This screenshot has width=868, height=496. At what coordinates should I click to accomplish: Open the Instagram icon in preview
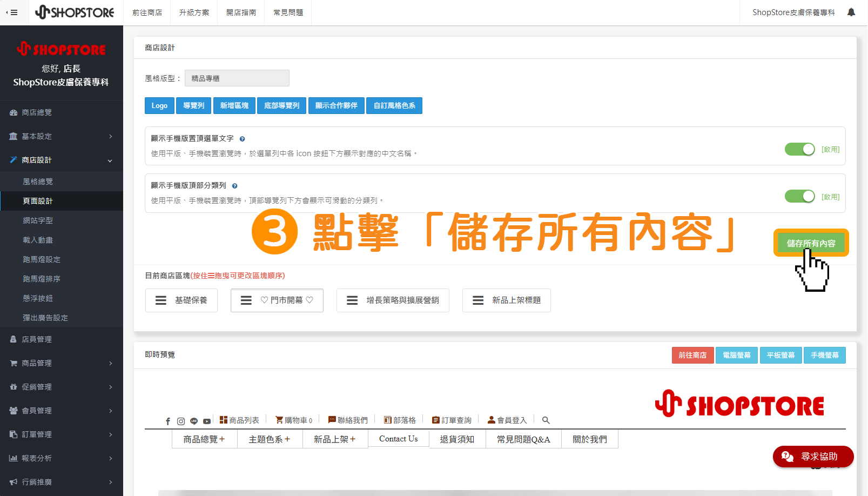click(181, 421)
